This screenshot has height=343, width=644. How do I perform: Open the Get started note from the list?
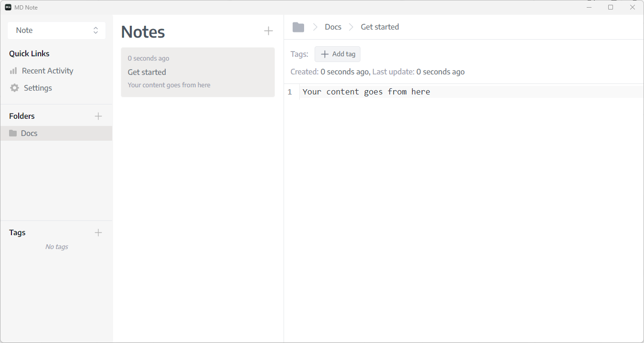(147, 72)
